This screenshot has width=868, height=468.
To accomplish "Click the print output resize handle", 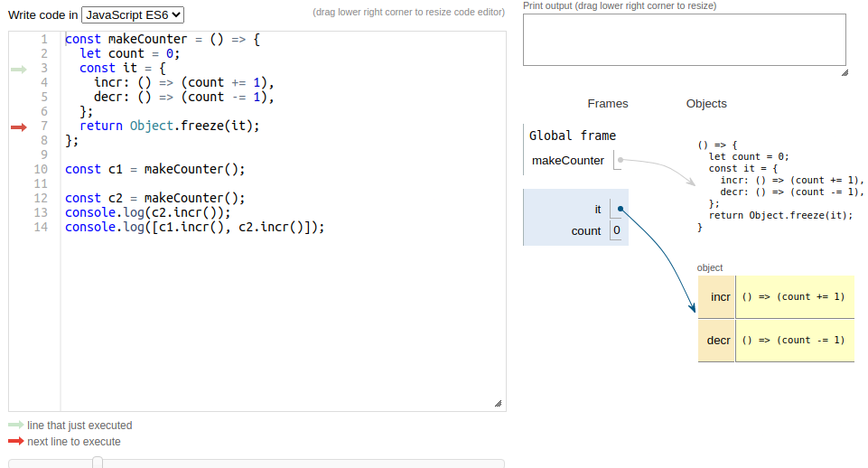I will click(844, 72).
